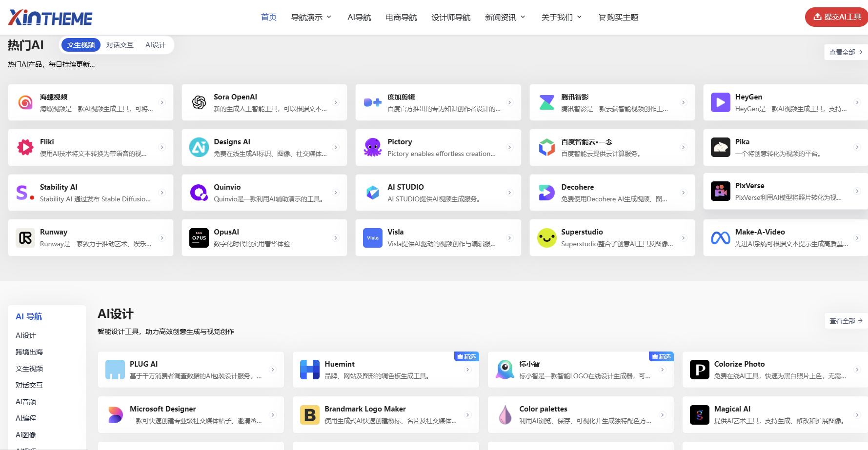
Task: Click the arrow on Runway card
Action: [x=162, y=238]
